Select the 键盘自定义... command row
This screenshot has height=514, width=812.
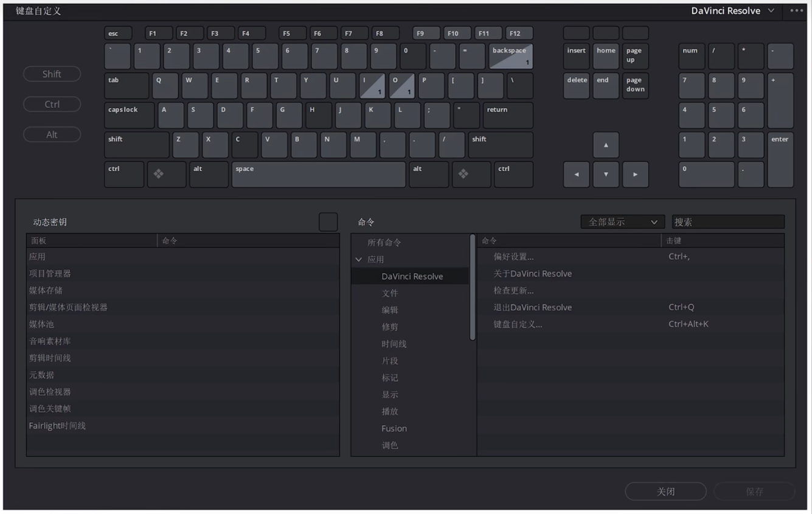pos(631,324)
